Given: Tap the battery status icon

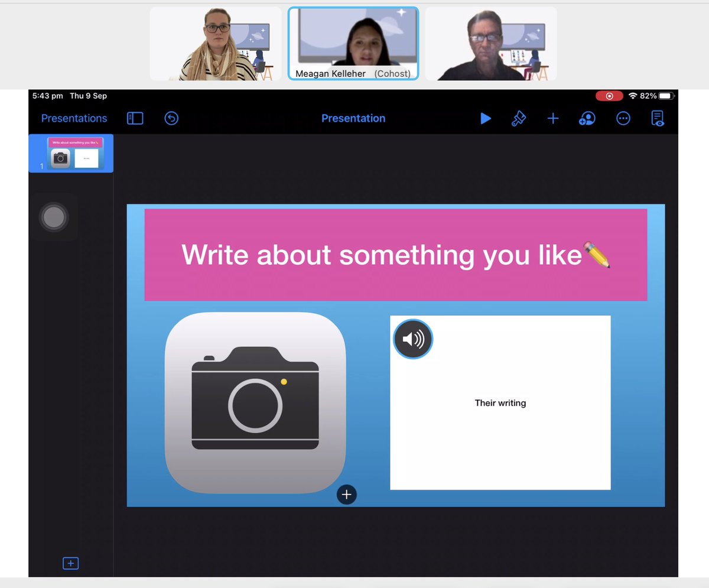Looking at the screenshot, I should (x=666, y=96).
